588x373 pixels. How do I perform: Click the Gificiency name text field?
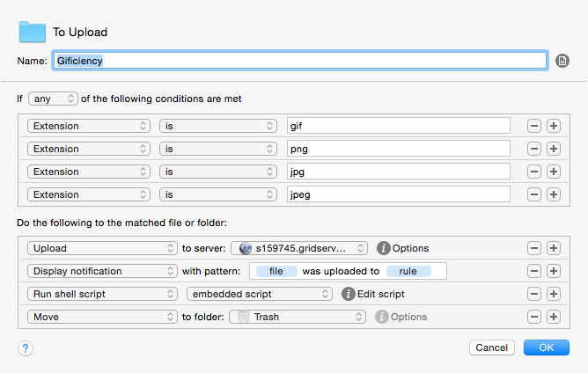coord(299,61)
